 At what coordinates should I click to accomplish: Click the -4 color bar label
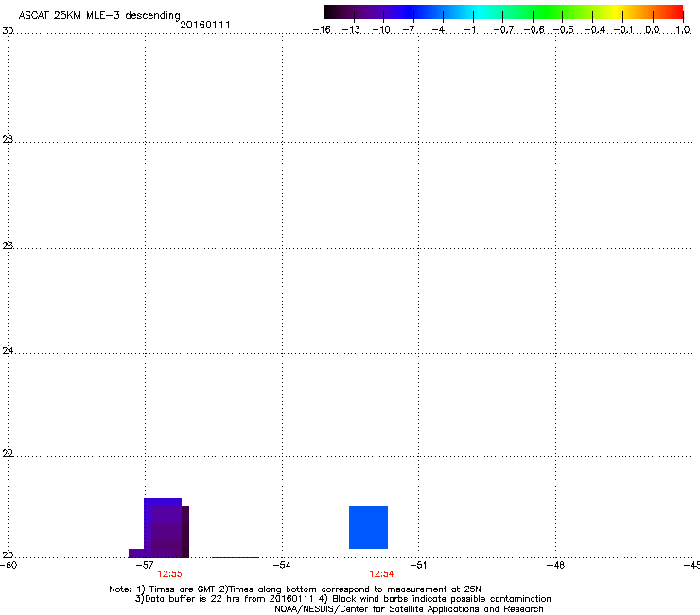438,30
